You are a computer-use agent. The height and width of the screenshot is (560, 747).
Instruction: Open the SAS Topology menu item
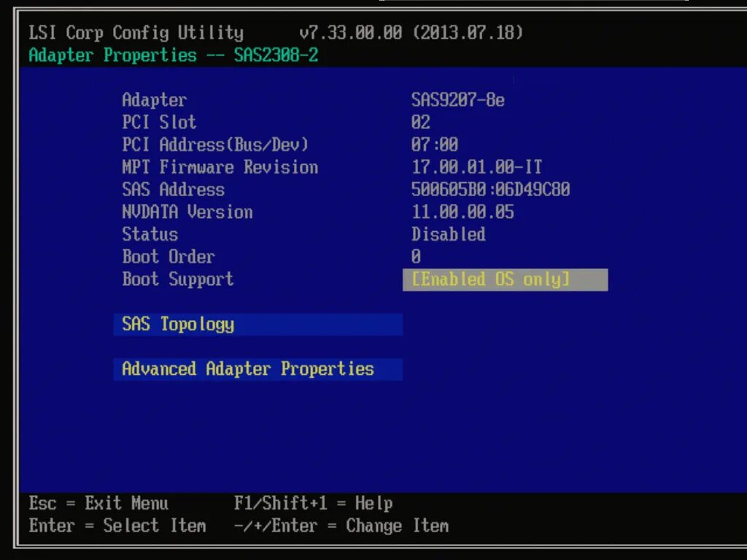[258, 324]
